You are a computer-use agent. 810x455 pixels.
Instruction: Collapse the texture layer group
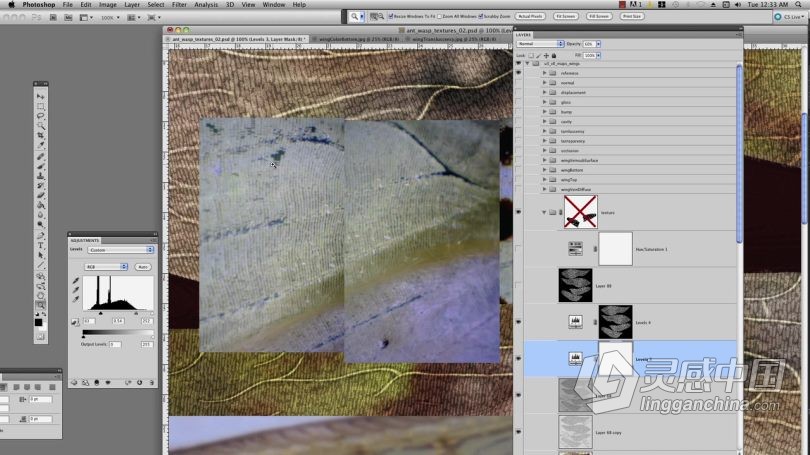click(544, 212)
